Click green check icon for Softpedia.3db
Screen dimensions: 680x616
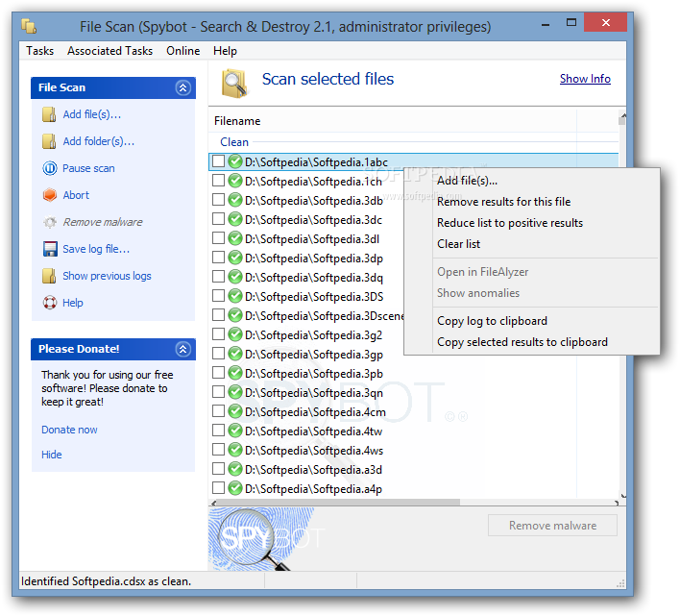click(235, 201)
